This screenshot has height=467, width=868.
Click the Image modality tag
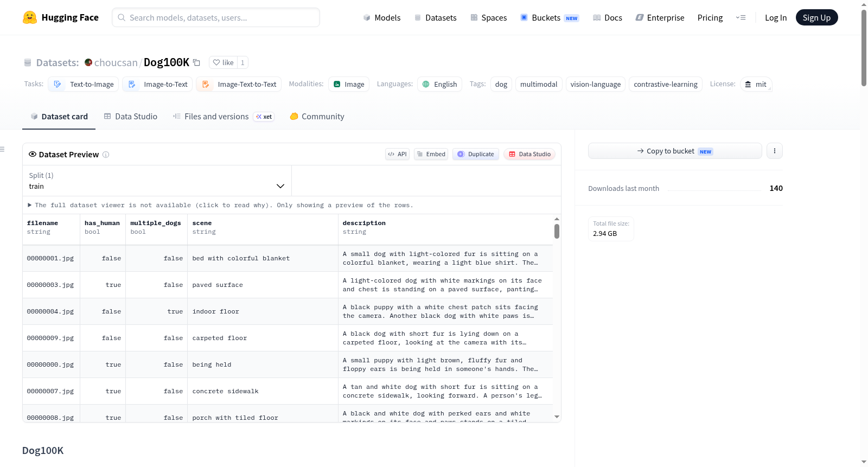coord(349,84)
